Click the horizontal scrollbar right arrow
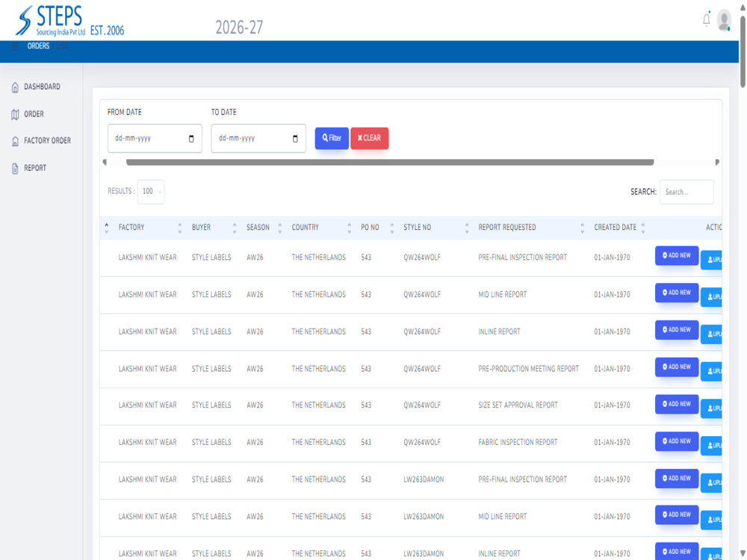Image resolution: width=747 pixels, height=560 pixels. click(x=717, y=162)
